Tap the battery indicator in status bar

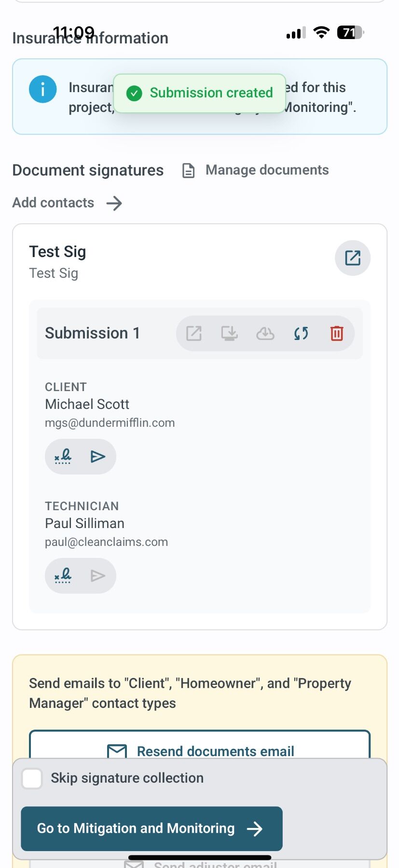[x=350, y=33]
